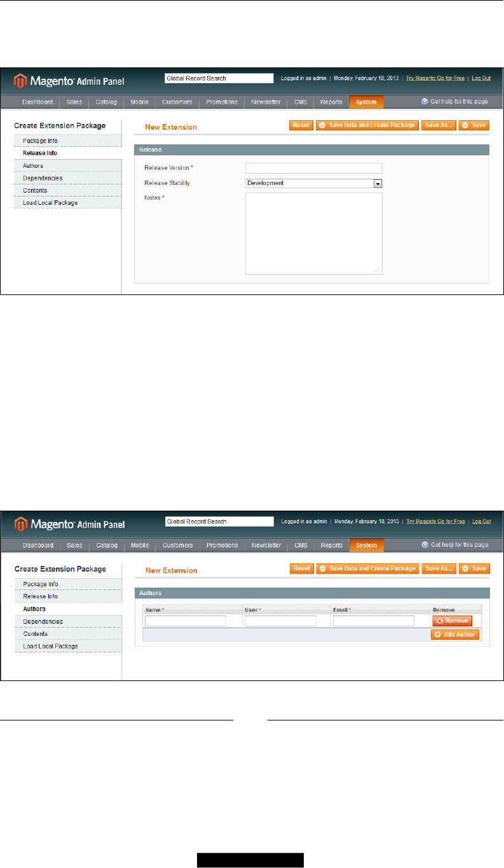Open Newsletter menu on the Release page
This screenshot has width=504, height=868.
click(x=266, y=102)
